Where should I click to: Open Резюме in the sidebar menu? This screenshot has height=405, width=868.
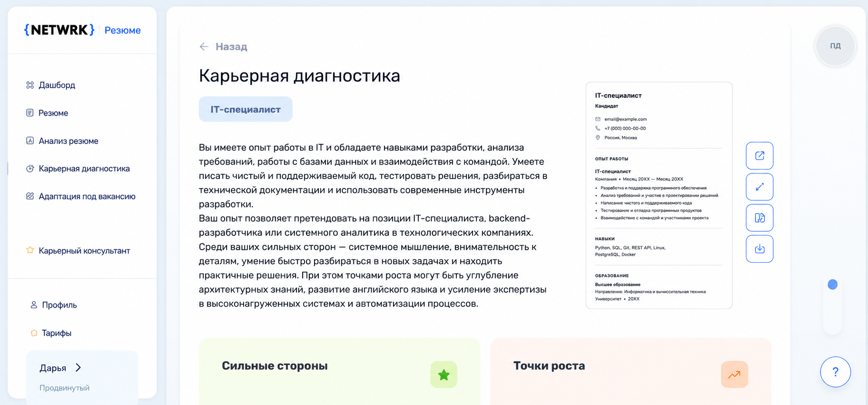[53, 113]
